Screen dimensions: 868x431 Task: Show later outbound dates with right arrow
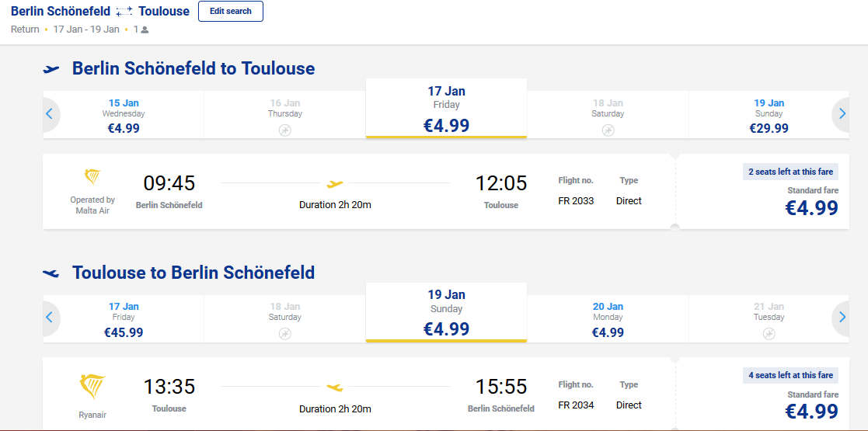pos(842,114)
